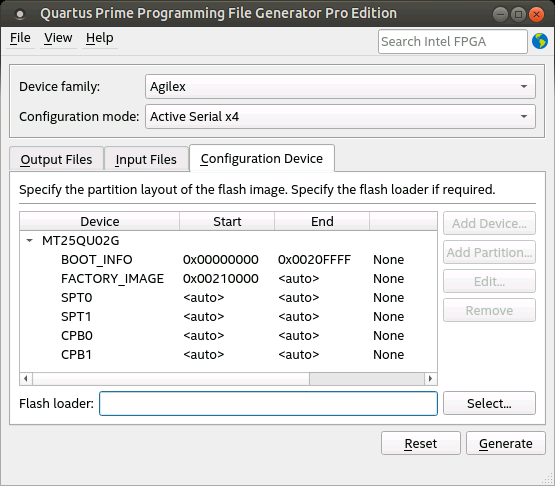
Task: Click in the Flash loader text field
Action: click(x=268, y=403)
